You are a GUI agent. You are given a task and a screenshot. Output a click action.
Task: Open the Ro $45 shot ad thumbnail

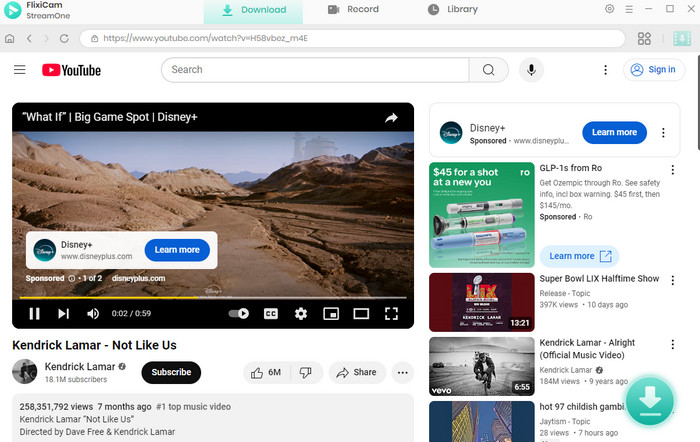click(x=482, y=215)
